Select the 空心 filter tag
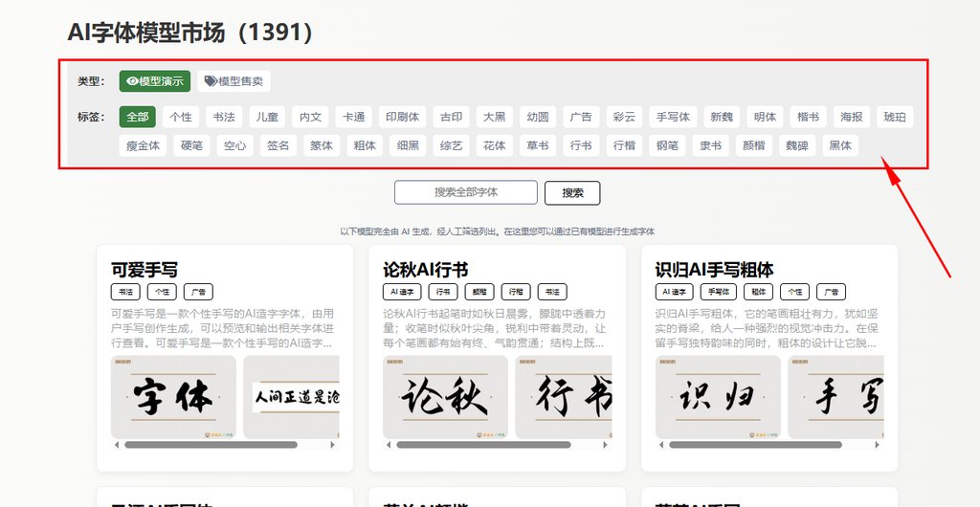Image resolution: width=980 pixels, height=507 pixels. (235, 145)
